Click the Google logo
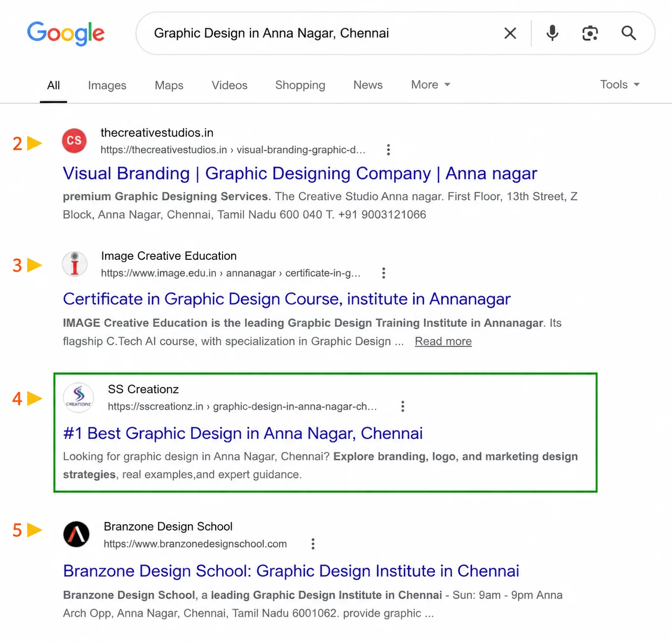This screenshot has width=672, height=642. [66, 34]
